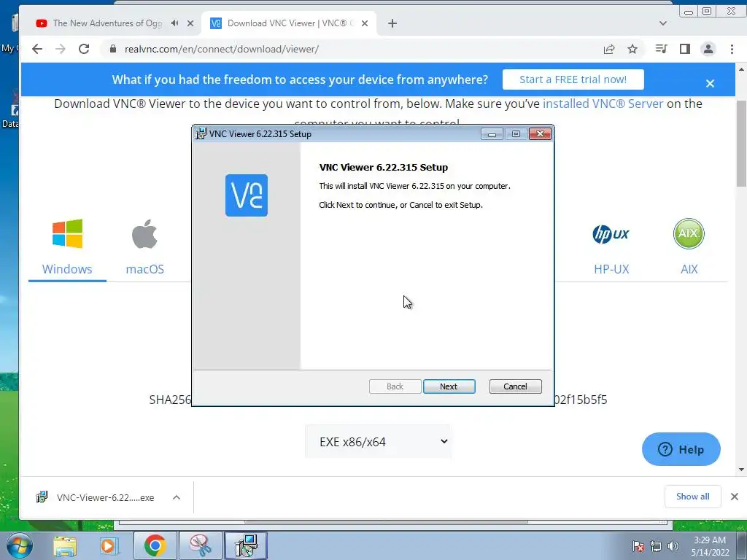Image resolution: width=747 pixels, height=560 pixels.
Task: Cancel the VNC Viewer Setup wizard
Action: point(515,386)
